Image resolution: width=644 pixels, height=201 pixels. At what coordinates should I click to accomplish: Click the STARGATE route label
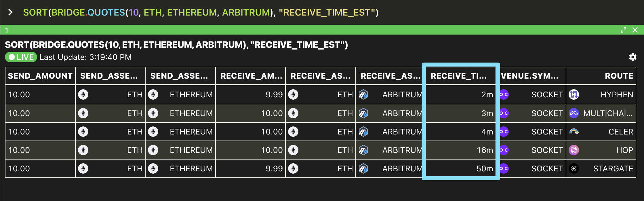613,168
